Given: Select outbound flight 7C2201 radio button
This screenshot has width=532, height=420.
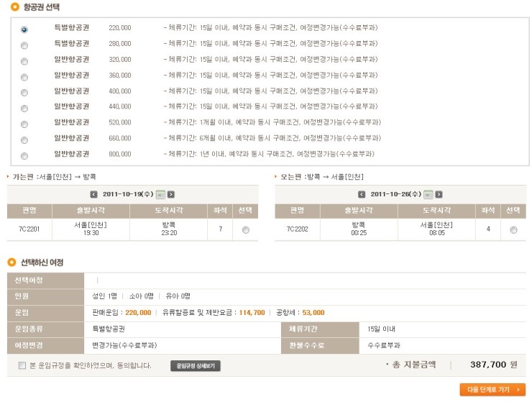Looking at the screenshot, I should pos(246,230).
